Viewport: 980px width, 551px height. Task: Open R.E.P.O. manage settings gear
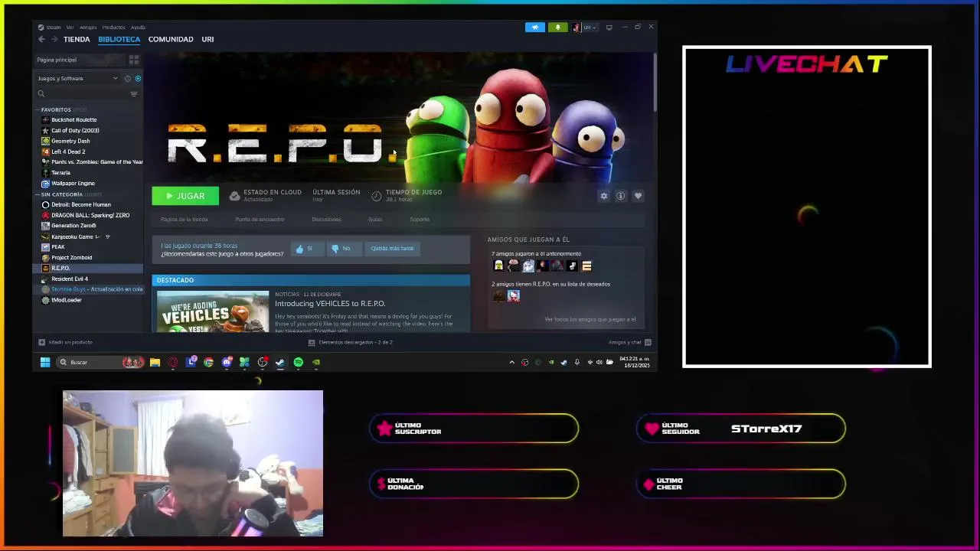(x=604, y=196)
